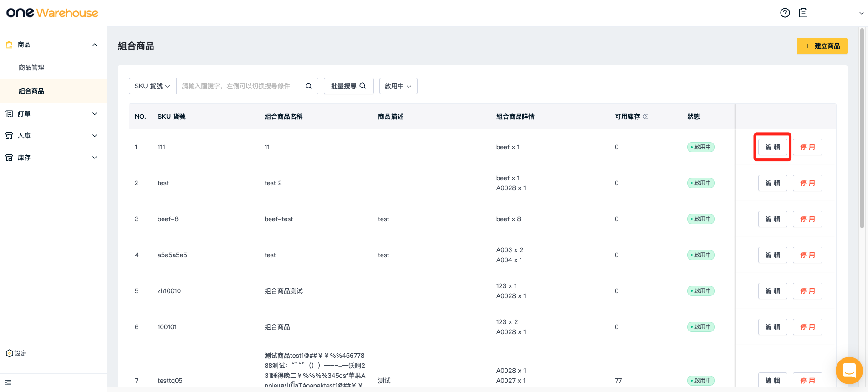Click the 批量搜尋 button

(349, 86)
